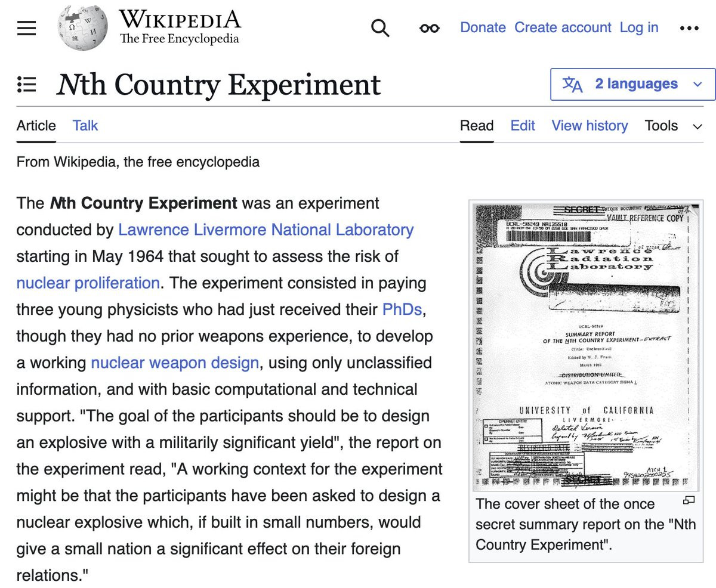Enlarge the cover sheet image icon
The height and width of the screenshot is (588, 716).
coord(689,500)
